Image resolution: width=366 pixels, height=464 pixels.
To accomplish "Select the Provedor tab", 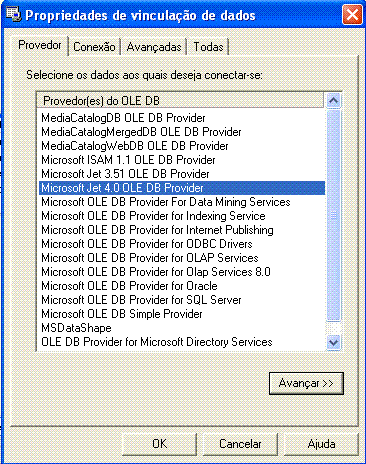I will click(40, 45).
